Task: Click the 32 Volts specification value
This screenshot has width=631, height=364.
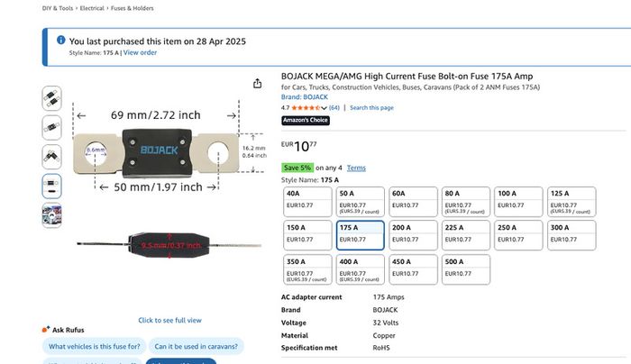Action: (x=386, y=323)
